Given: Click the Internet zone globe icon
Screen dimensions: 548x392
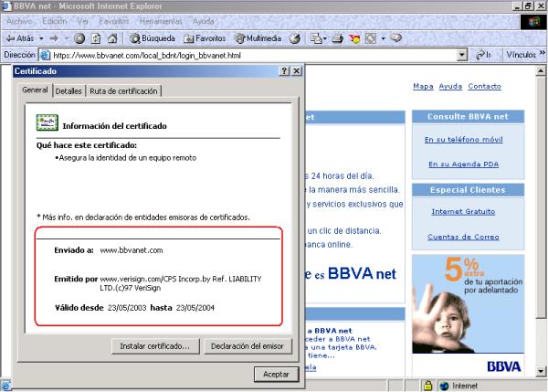Looking at the screenshot, I should pyautogui.click(x=444, y=386).
